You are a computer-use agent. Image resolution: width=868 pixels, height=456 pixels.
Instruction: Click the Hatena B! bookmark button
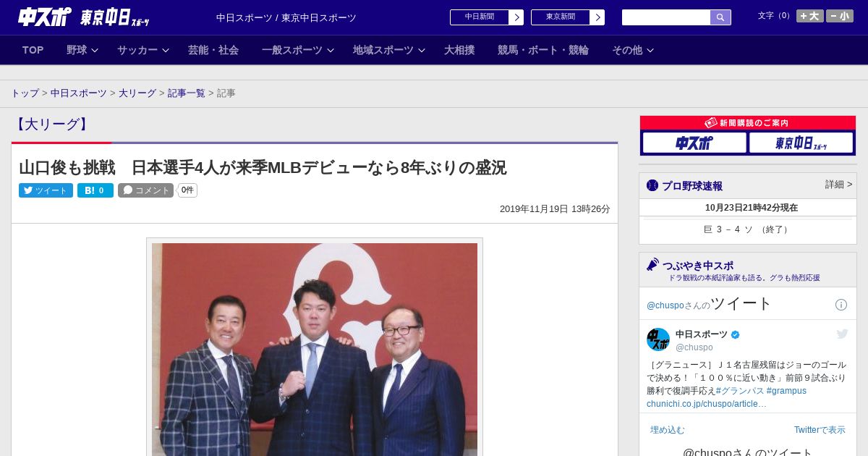pyautogui.click(x=95, y=190)
